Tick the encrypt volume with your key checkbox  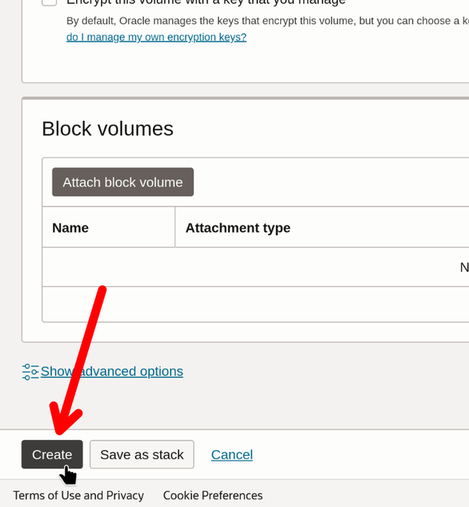tap(49, 2)
